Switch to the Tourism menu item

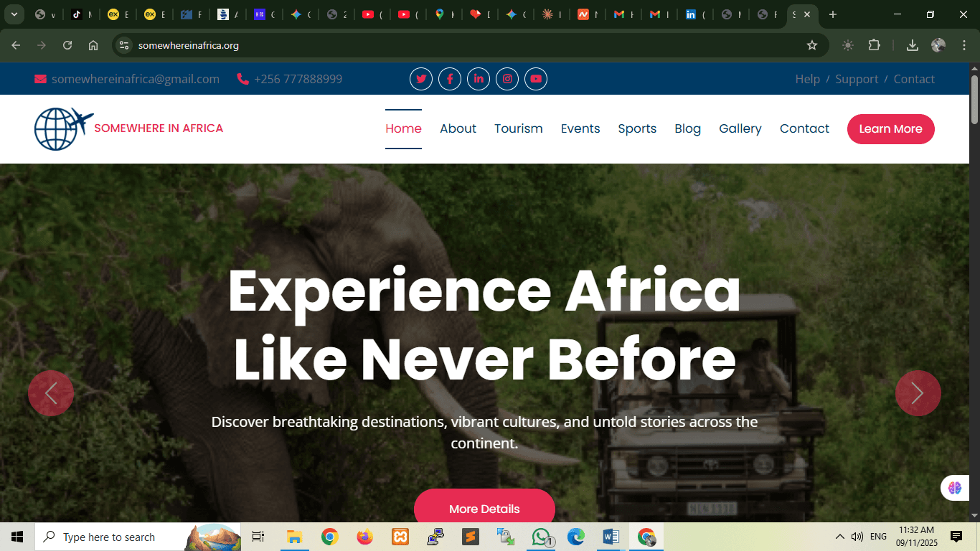[x=518, y=128]
